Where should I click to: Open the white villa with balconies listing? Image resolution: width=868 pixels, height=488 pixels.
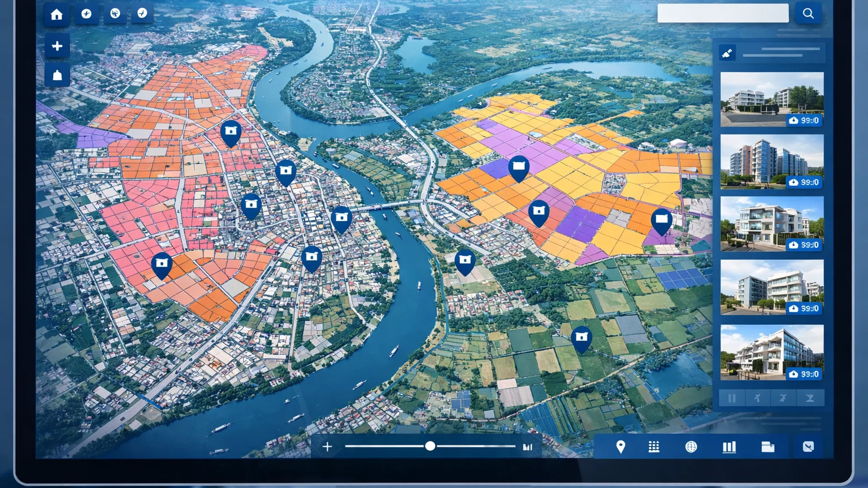(x=772, y=224)
